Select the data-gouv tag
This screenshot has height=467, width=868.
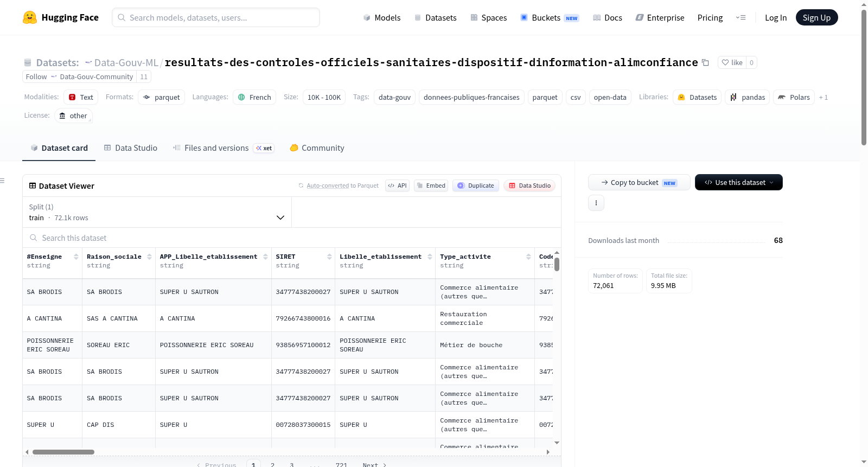click(394, 97)
